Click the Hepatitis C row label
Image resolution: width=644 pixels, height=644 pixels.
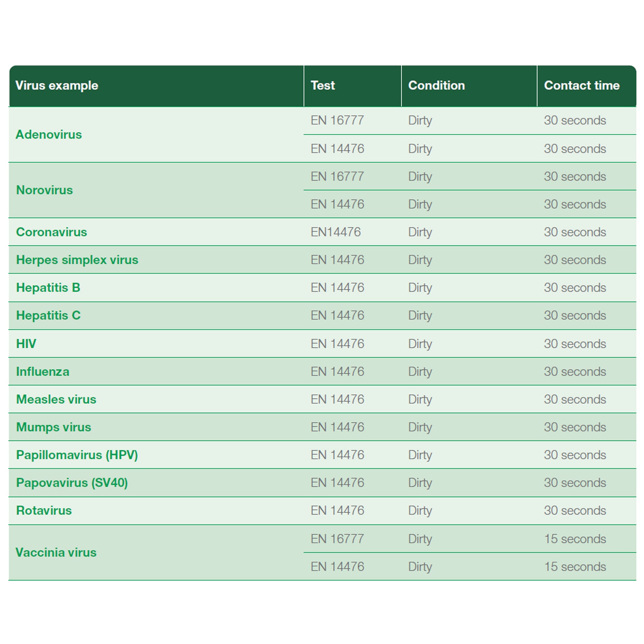48,315
